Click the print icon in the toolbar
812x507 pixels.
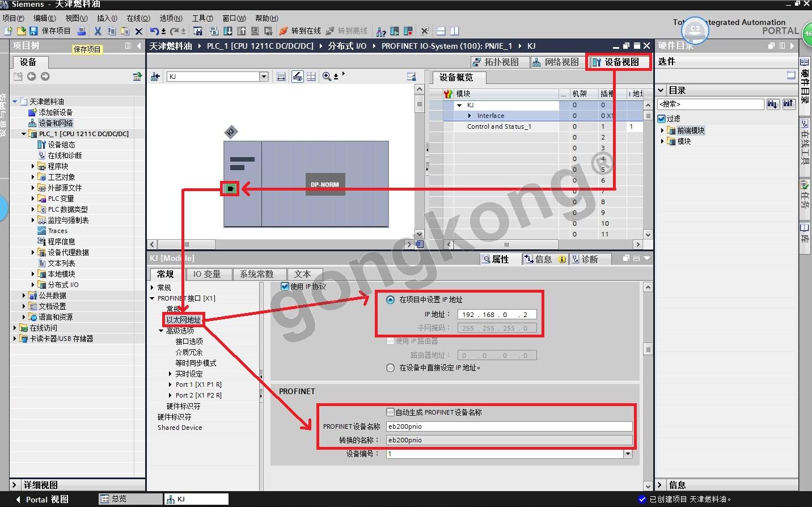point(82,31)
